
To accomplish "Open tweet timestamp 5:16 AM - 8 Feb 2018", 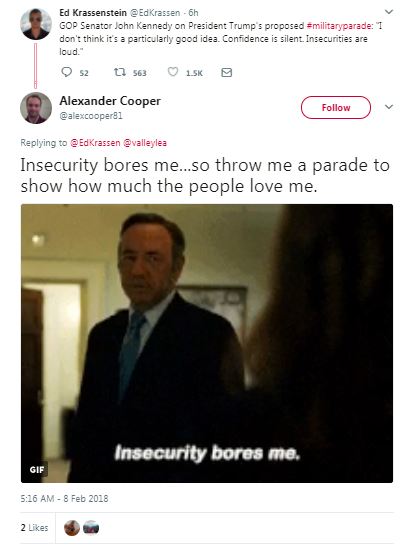I will point(64,499).
